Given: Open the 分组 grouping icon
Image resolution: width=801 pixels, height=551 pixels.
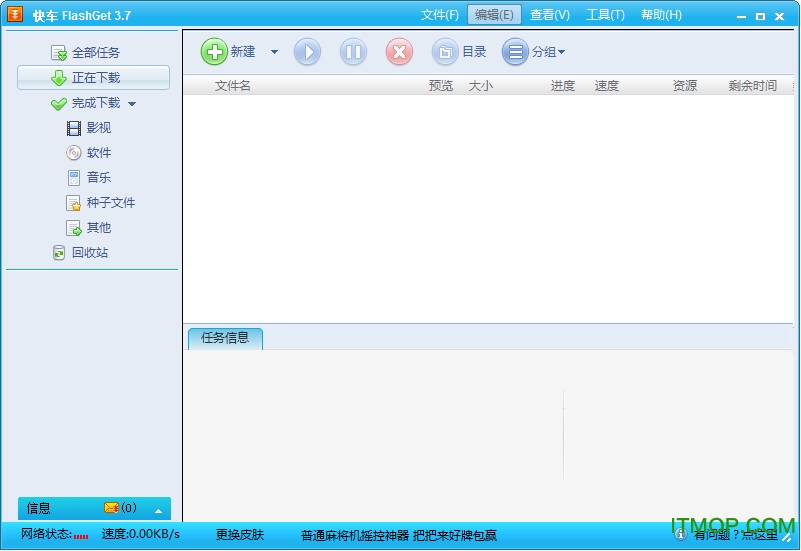Looking at the screenshot, I should [x=515, y=52].
